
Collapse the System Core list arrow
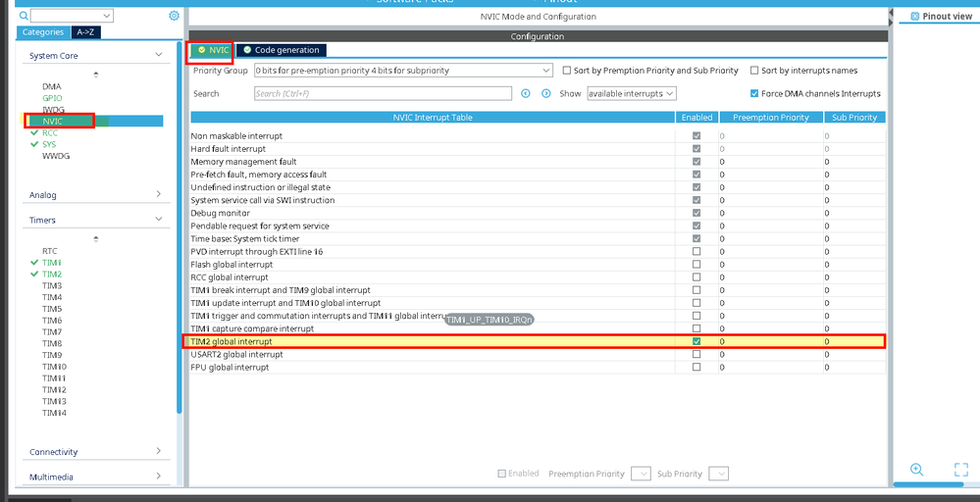click(x=159, y=55)
